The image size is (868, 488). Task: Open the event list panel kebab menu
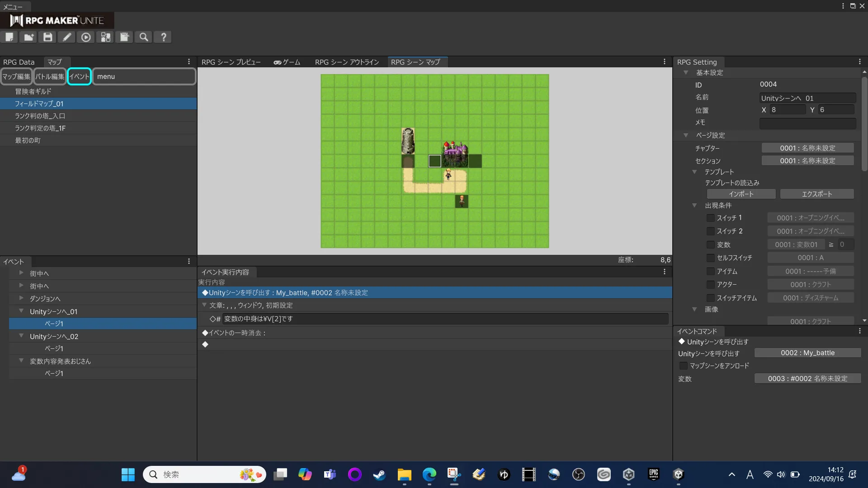189,262
